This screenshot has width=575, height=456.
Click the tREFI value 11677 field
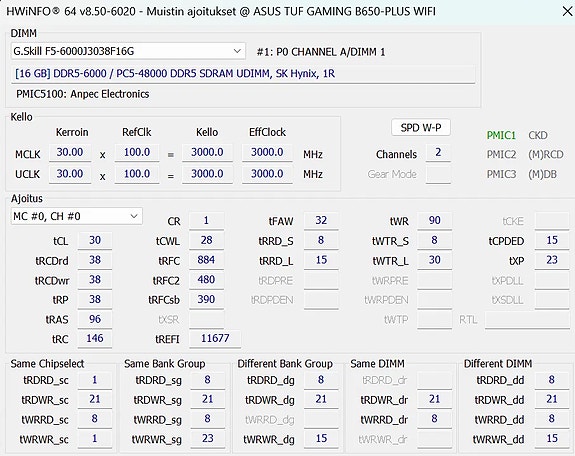click(x=215, y=338)
